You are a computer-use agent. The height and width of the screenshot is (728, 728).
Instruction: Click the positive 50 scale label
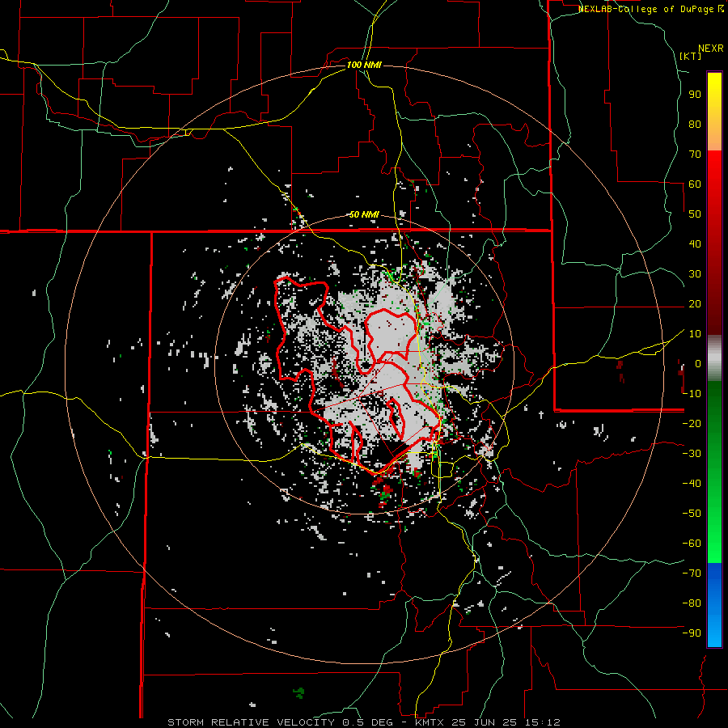coord(695,214)
